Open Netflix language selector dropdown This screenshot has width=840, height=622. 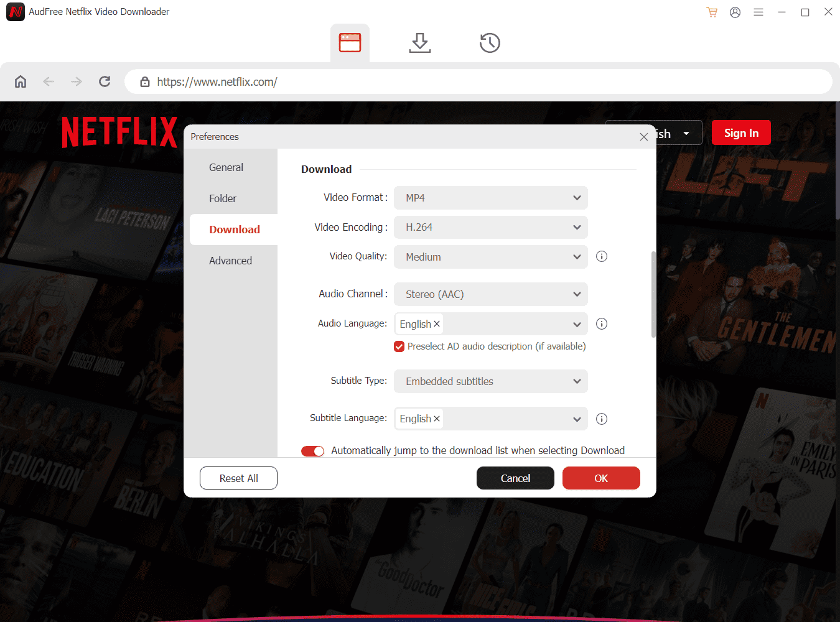[679, 132]
